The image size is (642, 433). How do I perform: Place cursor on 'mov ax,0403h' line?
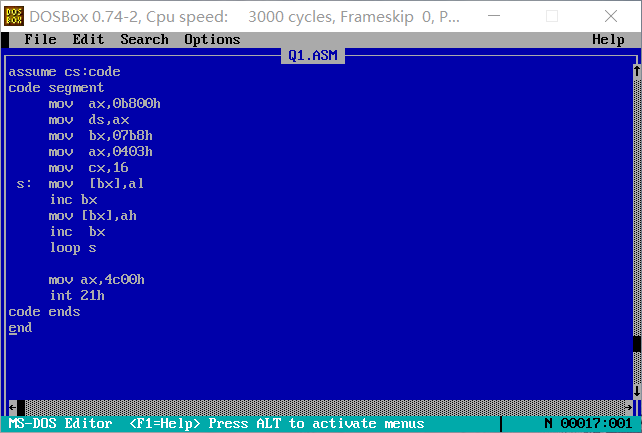coord(100,151)
